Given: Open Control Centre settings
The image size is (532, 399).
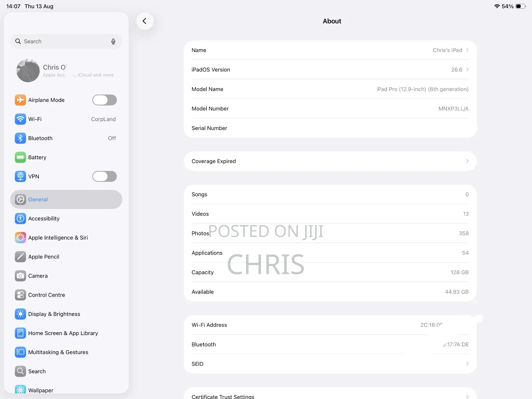Looking at the screenshot, I should coord(66,295).
